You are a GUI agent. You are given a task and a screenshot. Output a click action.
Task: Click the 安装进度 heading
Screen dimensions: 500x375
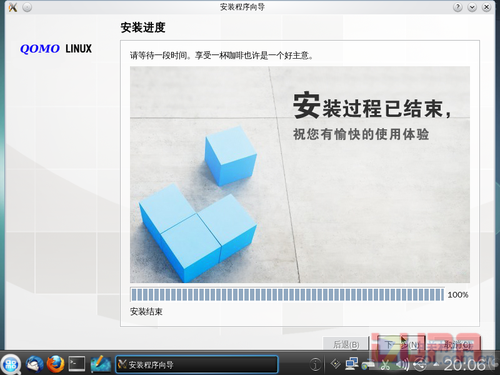[x=143, y=28]
